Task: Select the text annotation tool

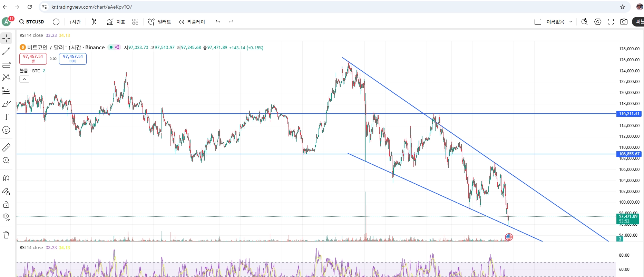Action: coord(7,117)
